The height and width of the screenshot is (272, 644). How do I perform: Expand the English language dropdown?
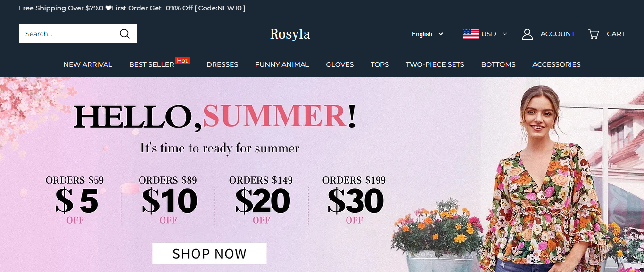click(427, 34)
